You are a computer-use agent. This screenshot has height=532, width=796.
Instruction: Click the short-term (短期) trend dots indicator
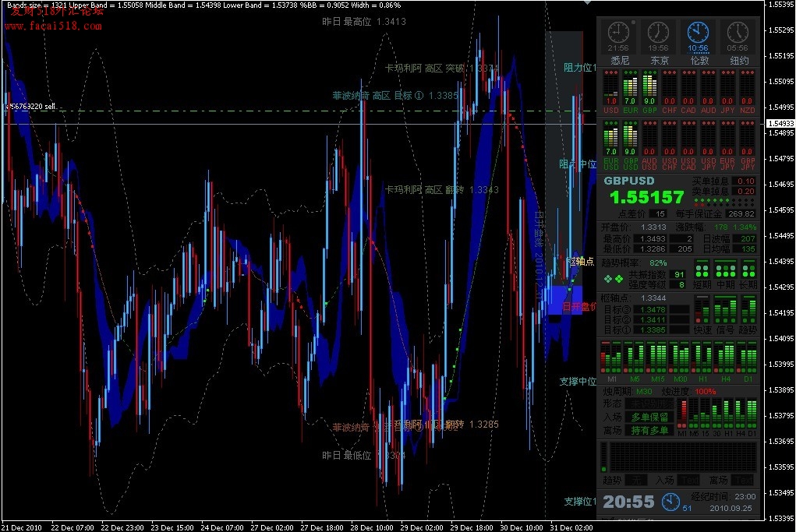702,269
